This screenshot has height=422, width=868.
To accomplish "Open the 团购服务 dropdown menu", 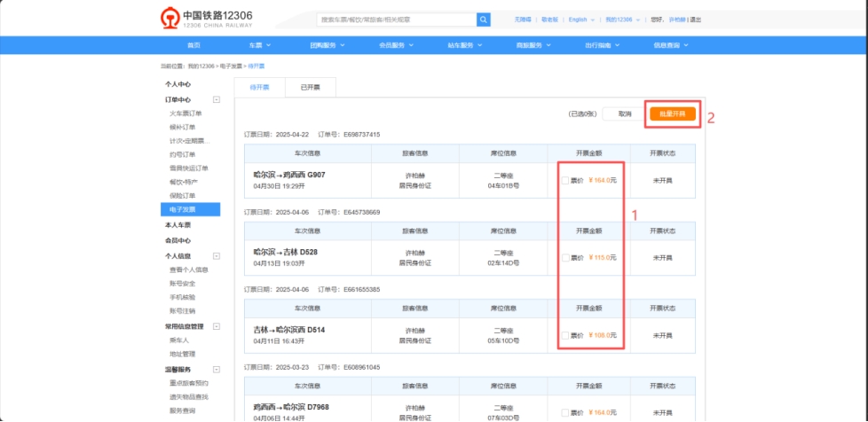I will 327,45.
